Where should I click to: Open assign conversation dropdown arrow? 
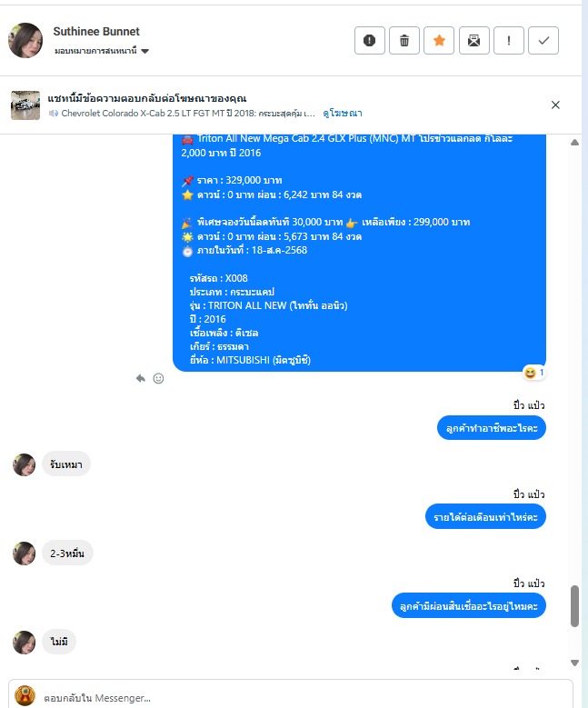tap(145, 51)
